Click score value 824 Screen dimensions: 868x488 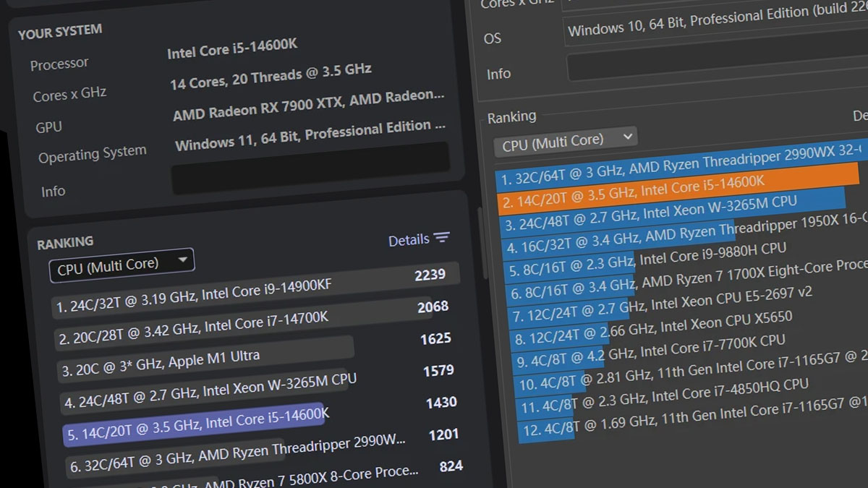[451, 466]
